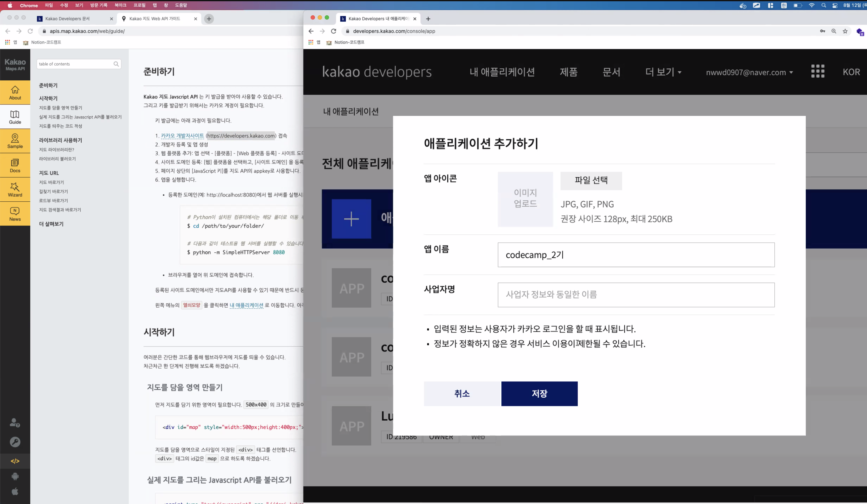Open the Docs section icon
The width and height of the screenshot is (867, 504).
pyautogui.click(x=15, y=165)
